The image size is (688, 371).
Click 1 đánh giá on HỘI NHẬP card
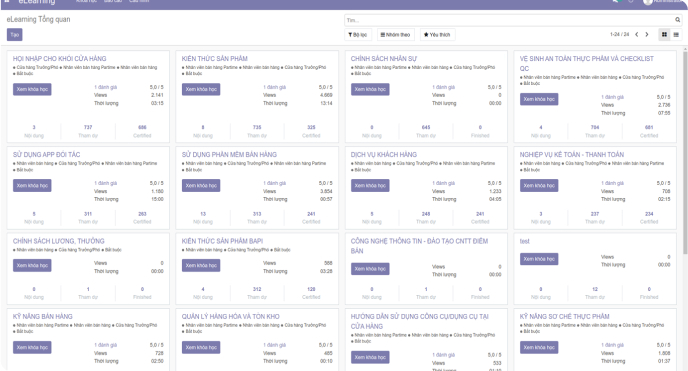(105, 87)
